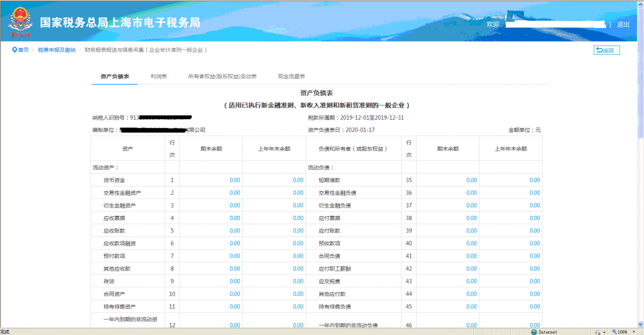Image resolution: width=644 pixels, height=335 pixels.
Task: Click 其他应付款 期末余额 value
Action: (x=472, y=294)
